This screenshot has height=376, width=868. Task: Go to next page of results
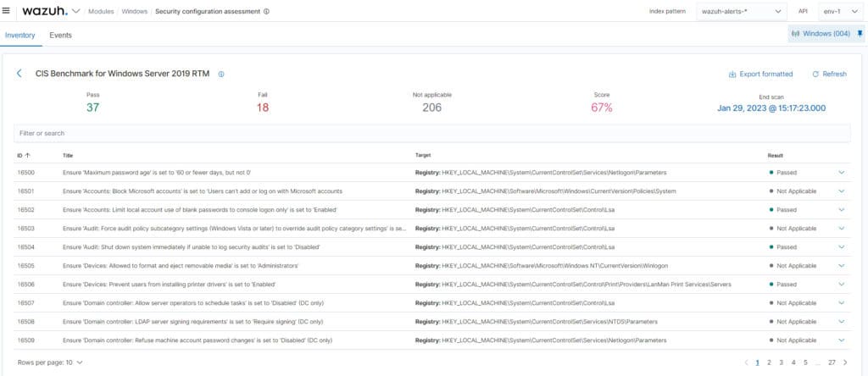pos(844,362)
